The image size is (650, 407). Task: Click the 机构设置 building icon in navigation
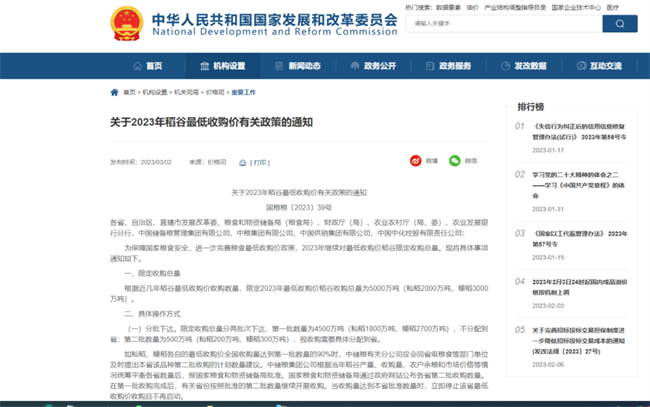pos(203,66)
